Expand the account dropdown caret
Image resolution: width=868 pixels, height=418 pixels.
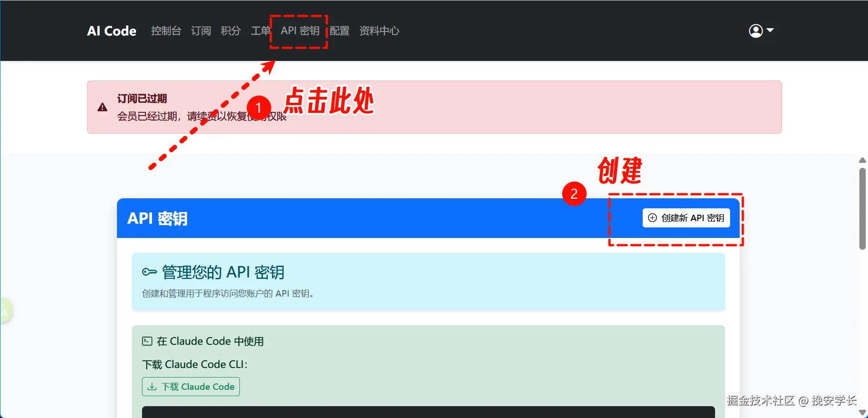pos(770,30)
